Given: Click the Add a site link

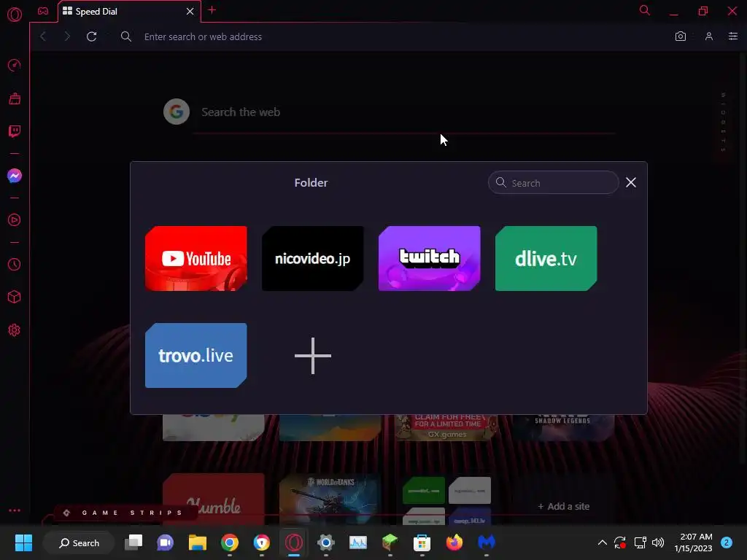Looking at the screenshot, I should [x=564, y=507].
